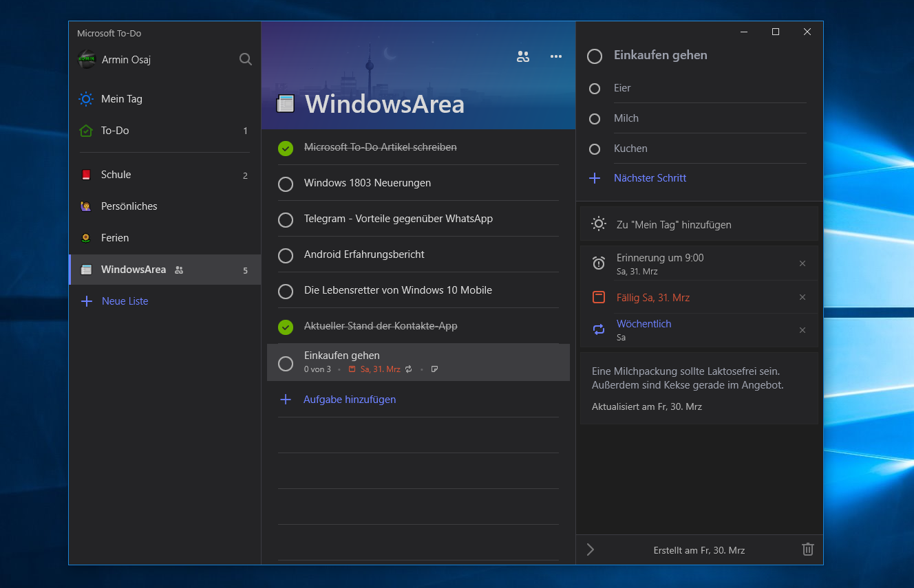Select the WindowsArea list in sidebar

click(164, 270)
